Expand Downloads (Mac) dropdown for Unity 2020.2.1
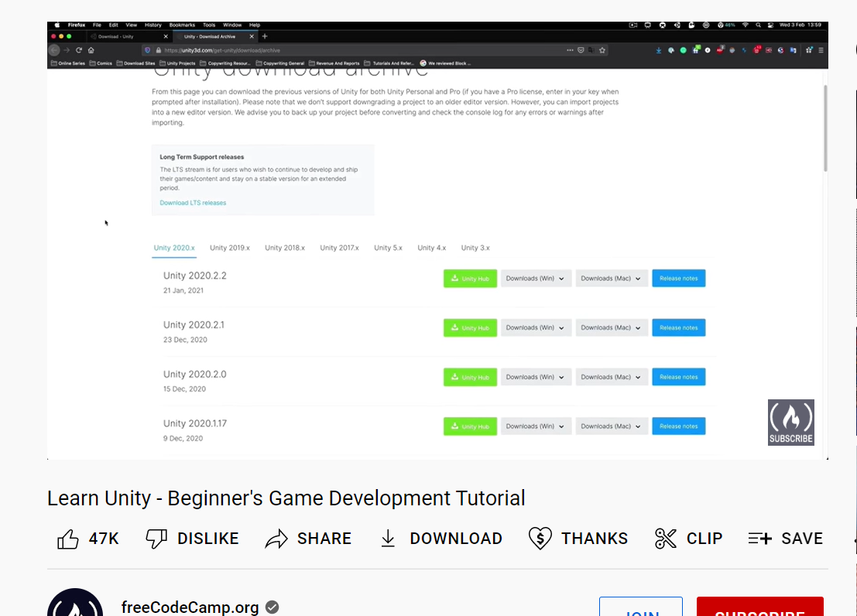The image size is (857, 616). coord(611,328)
